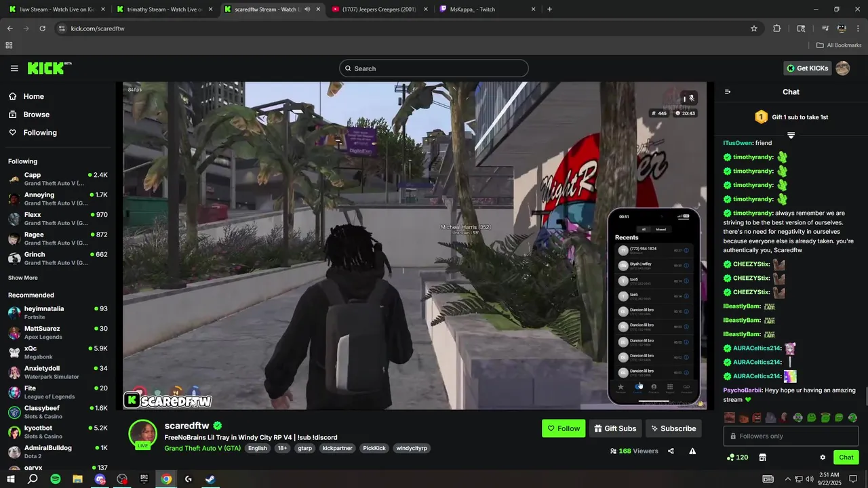
Task: Click Get KICKs button
Action: pyautogui.click(x=807, y=68)
